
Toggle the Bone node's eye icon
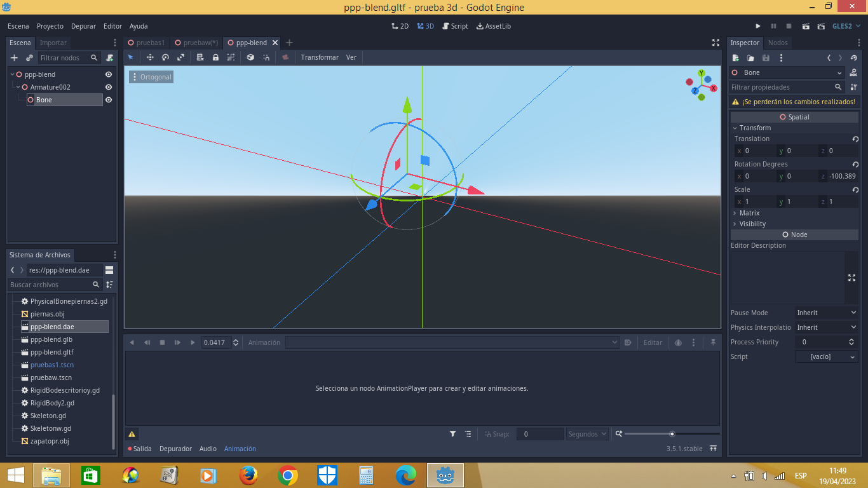tap(109, 100)
